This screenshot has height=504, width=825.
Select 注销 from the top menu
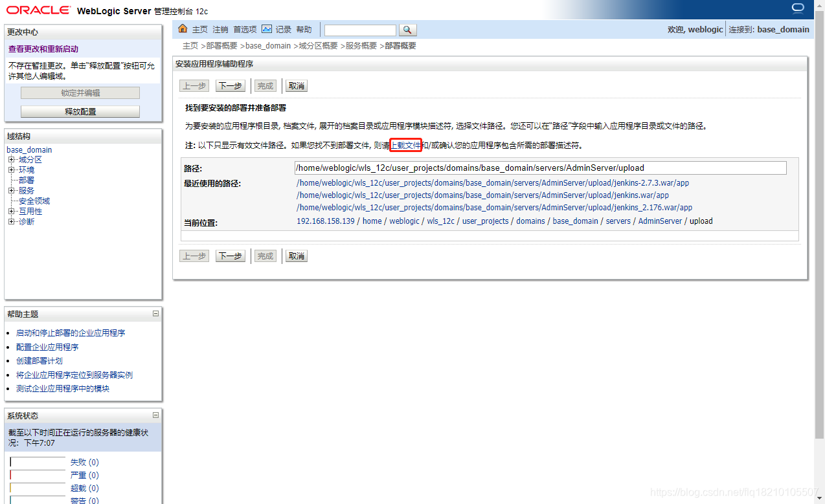pyautogui.click(x=219, y=28)
